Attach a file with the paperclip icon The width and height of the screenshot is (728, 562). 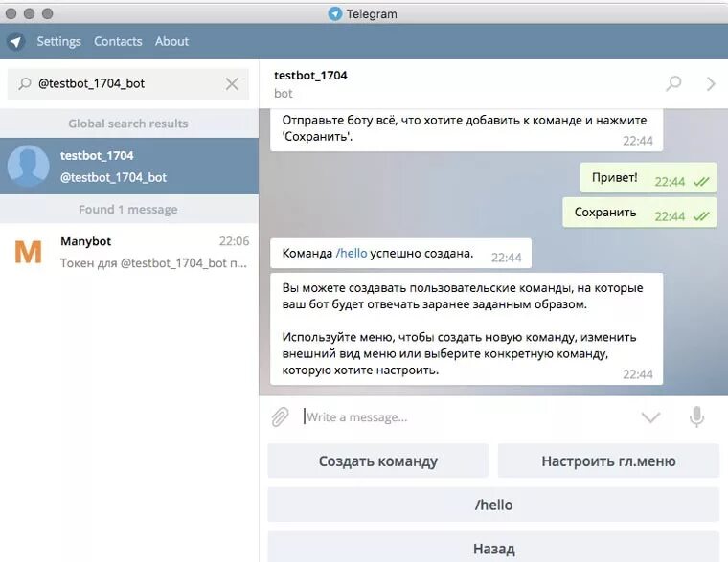[280, 416]
